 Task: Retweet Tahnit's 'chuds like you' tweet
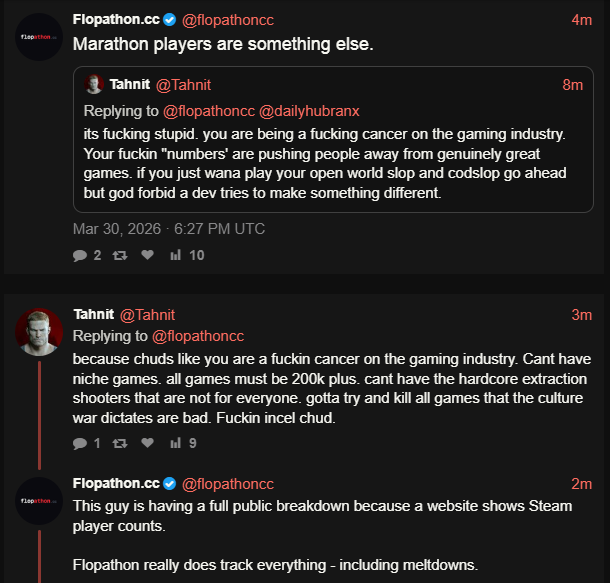pos(120,443)
